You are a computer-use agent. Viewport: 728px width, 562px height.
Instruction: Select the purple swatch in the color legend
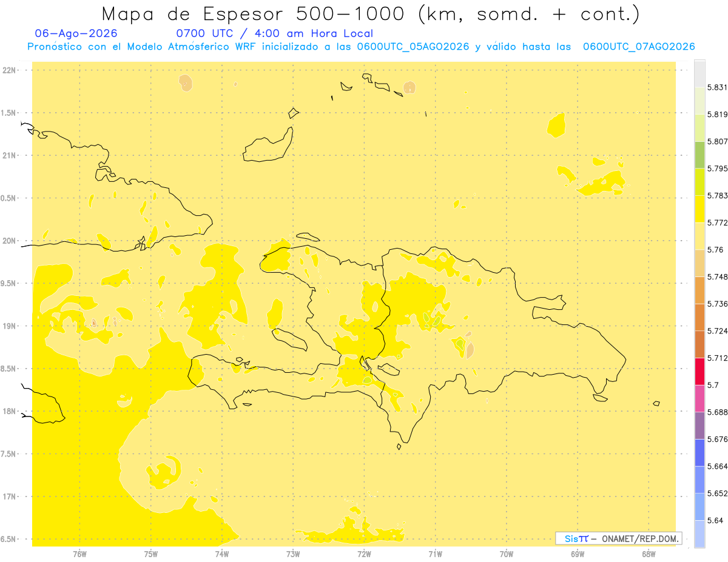click(x=700, y=426)
